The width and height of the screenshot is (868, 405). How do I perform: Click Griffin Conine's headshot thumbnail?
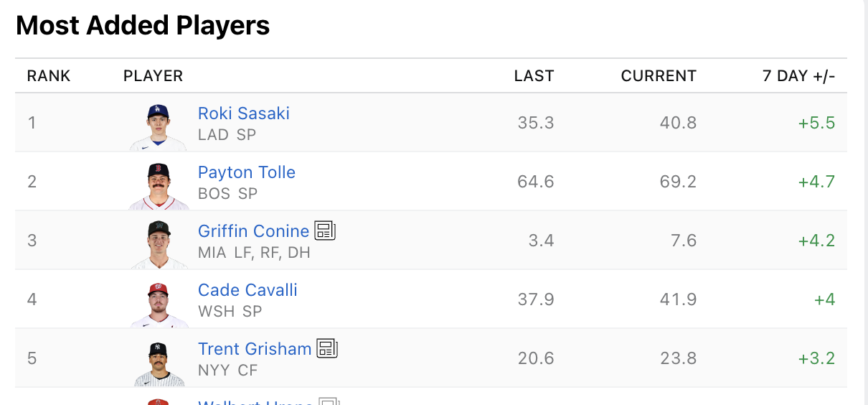tap(159, 245)
